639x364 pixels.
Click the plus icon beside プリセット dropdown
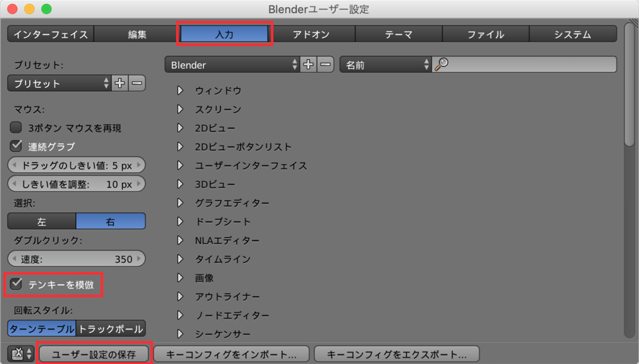point(120,83)
